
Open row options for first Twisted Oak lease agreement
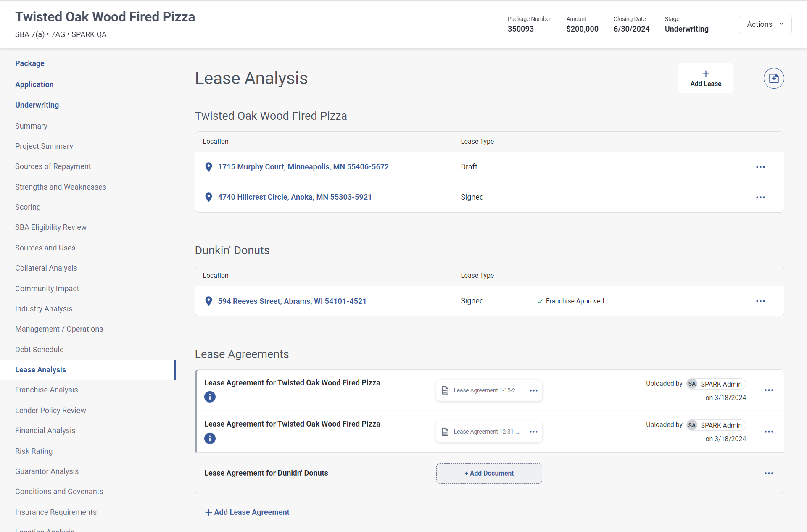pos(769,390)
